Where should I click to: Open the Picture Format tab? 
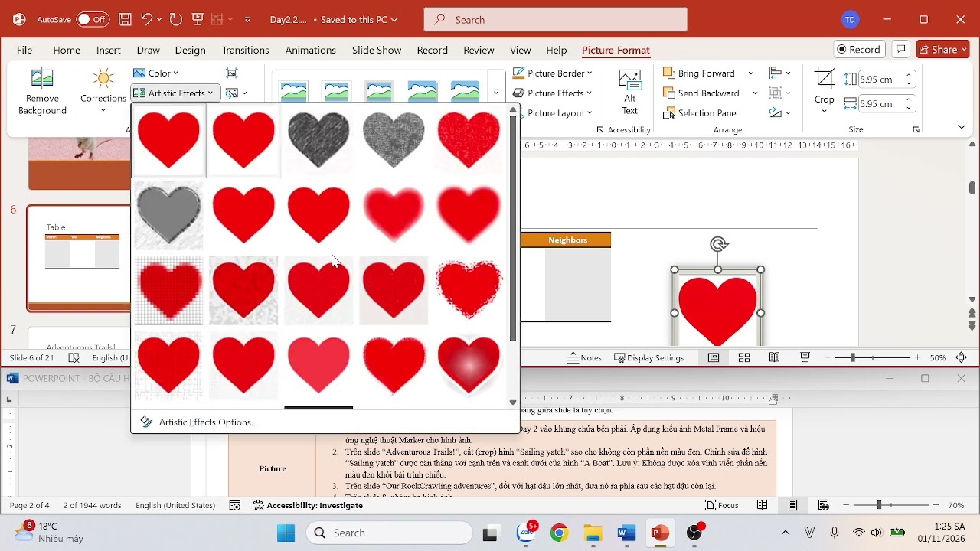click(x=616, y=50)
